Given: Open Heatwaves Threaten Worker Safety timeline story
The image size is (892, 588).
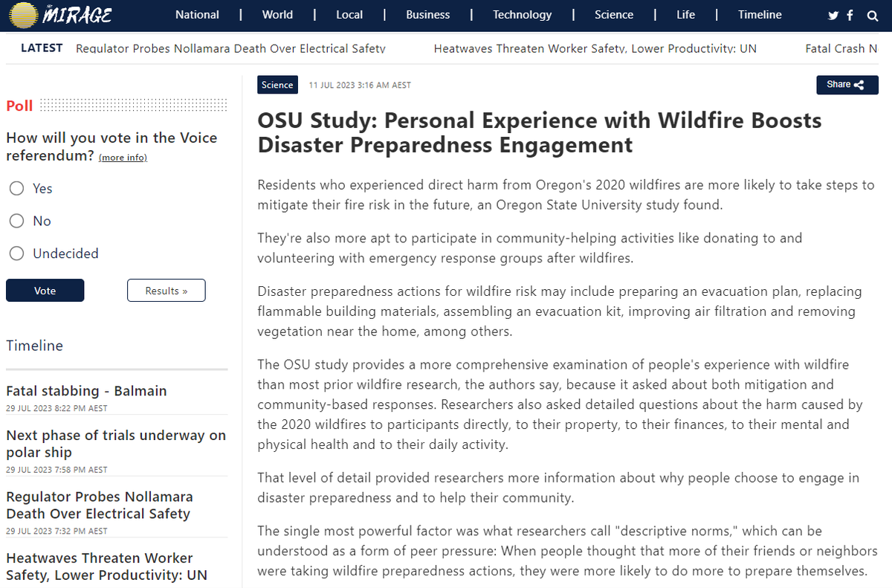Looking at the screenshot, I should point(107,566).
